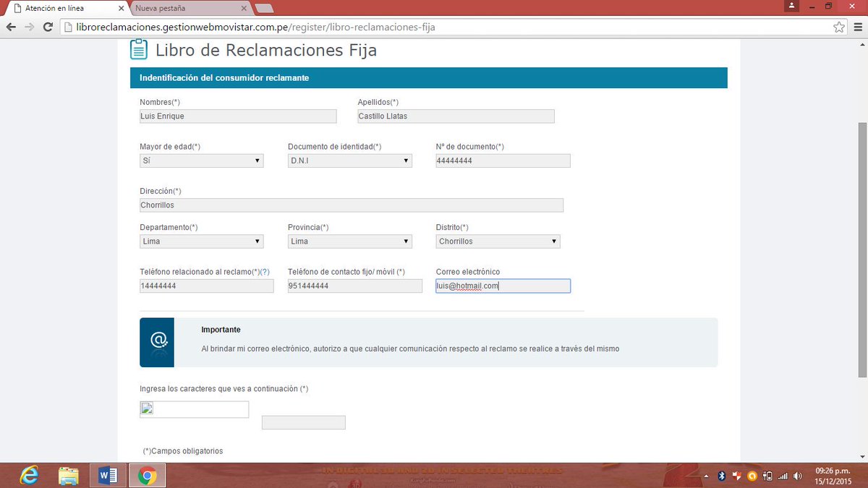Select the Dirección input field
The width and height of the screenshot is (868, 488).
pyautogui.click(x=352, y=205)
